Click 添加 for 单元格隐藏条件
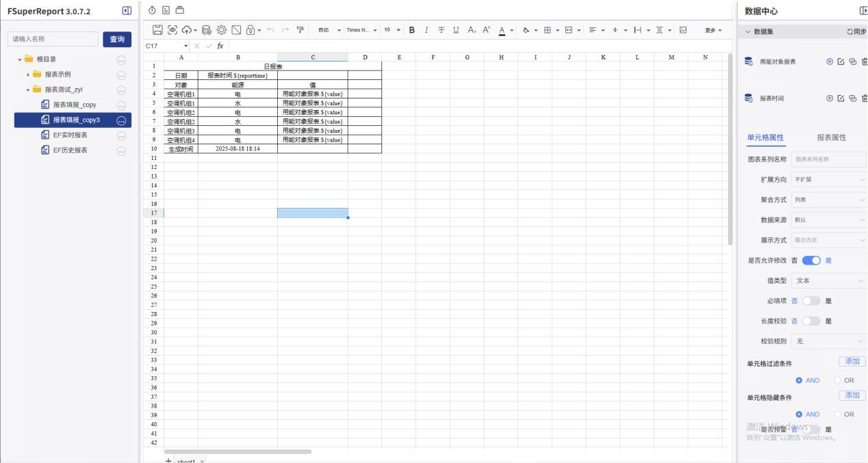This screenshot has width=868, height=463. click(852, 395)
